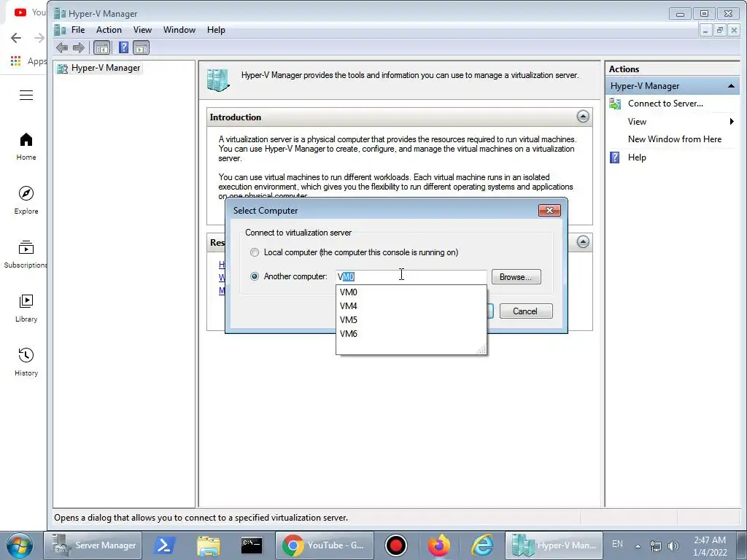The width and height of the screenshot is (747, 560).
Task: Click the Another computer name text field
Action: click(x=411, y=276)
